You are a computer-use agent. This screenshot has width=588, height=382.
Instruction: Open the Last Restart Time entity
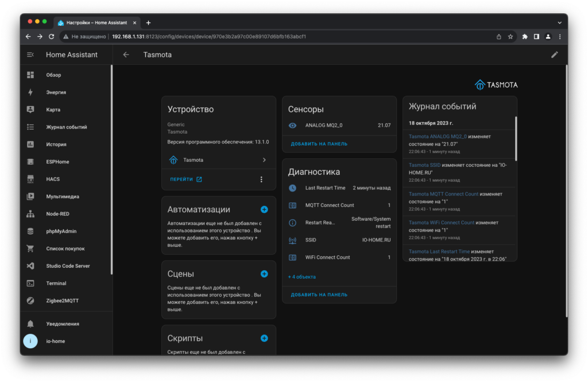[x=339, y=188]
